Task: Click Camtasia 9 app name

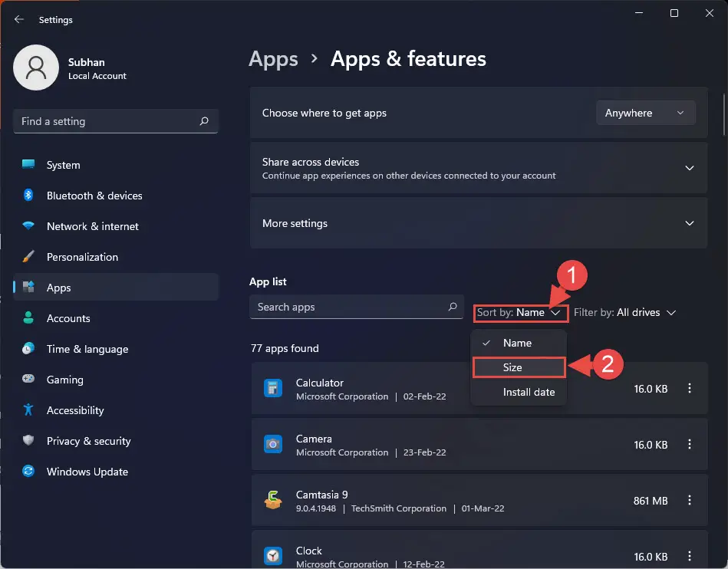Action: pos(321,495)
